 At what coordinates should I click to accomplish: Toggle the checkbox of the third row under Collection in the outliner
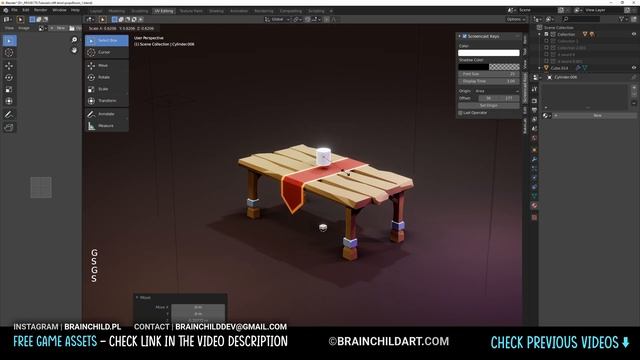[547, 48]
